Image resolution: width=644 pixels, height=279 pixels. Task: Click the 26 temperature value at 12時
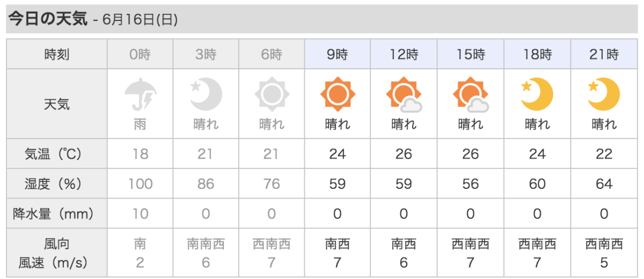(404, 154)
